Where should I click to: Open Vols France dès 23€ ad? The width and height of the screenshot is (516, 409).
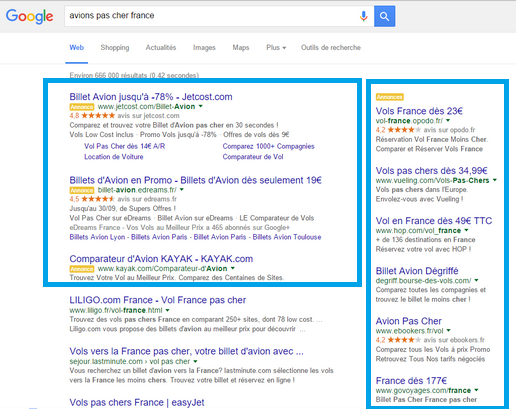click(x=419, y=111)
